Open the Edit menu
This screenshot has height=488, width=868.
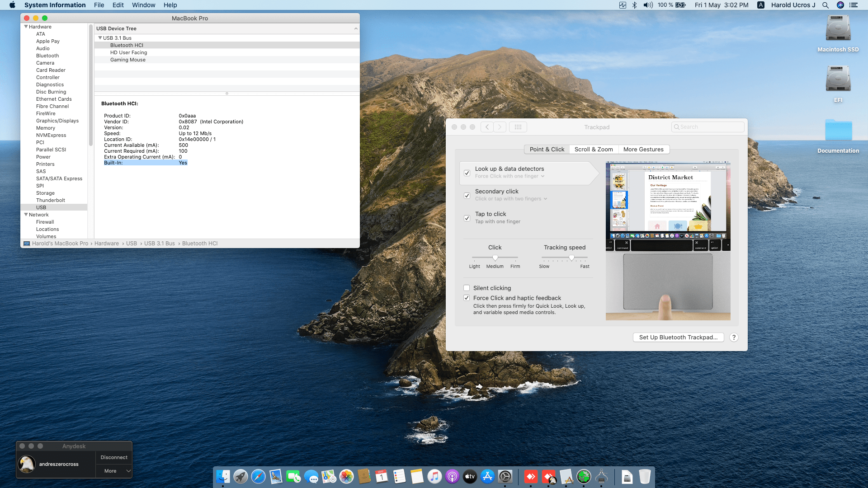point(118,5)
